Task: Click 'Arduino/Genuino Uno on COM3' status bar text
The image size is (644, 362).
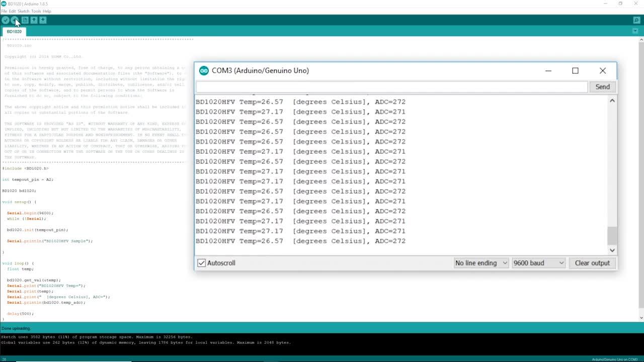Action: pyautogui.click(x=615, y=359)
